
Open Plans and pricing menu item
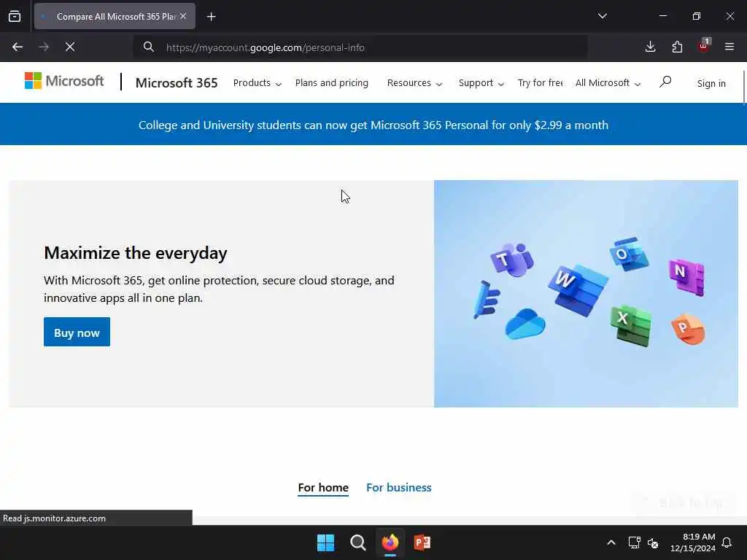[x=332, y=83]
